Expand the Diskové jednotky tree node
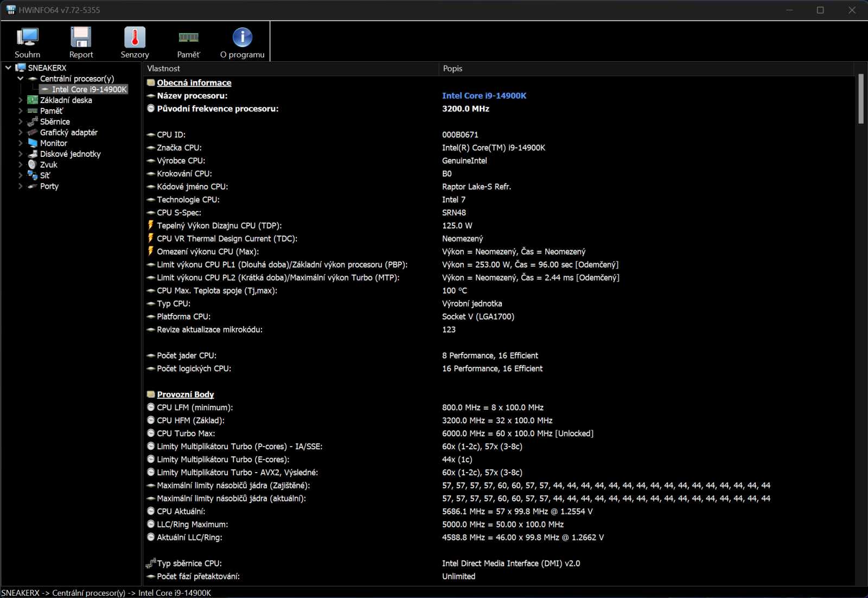This screenshot has height=598, width=868. pos(21,154)
